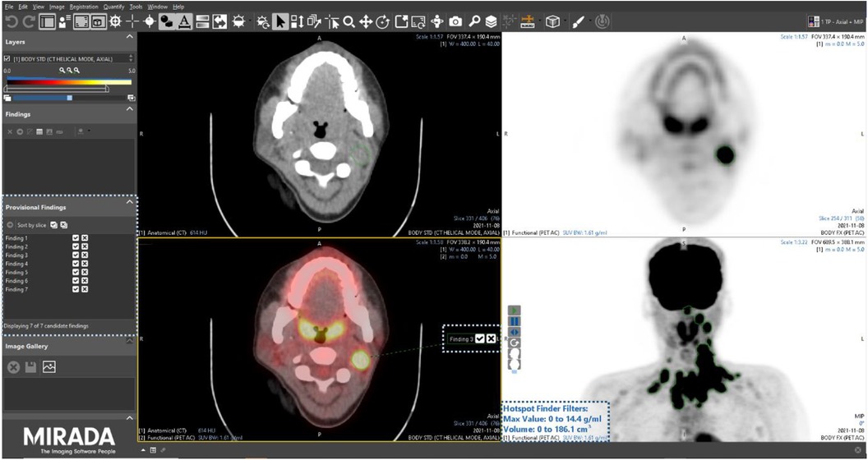Click the stacked layers icon in toolbar

491,21
